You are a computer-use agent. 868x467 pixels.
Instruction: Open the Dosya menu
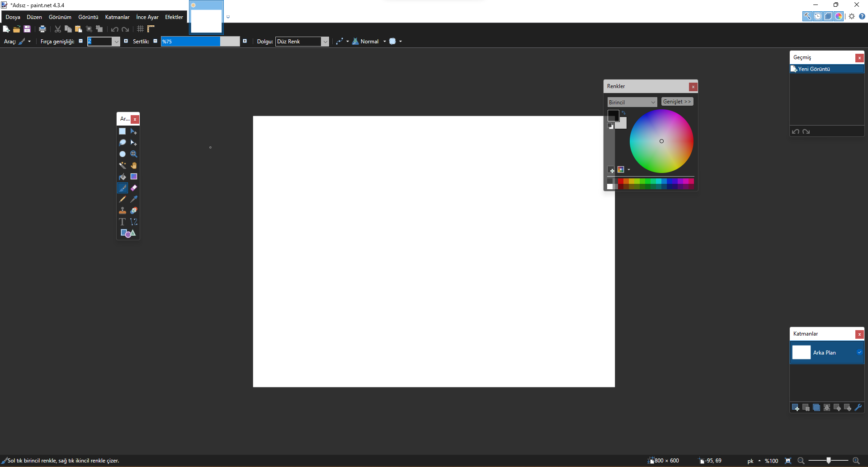[x=13, y=17]
